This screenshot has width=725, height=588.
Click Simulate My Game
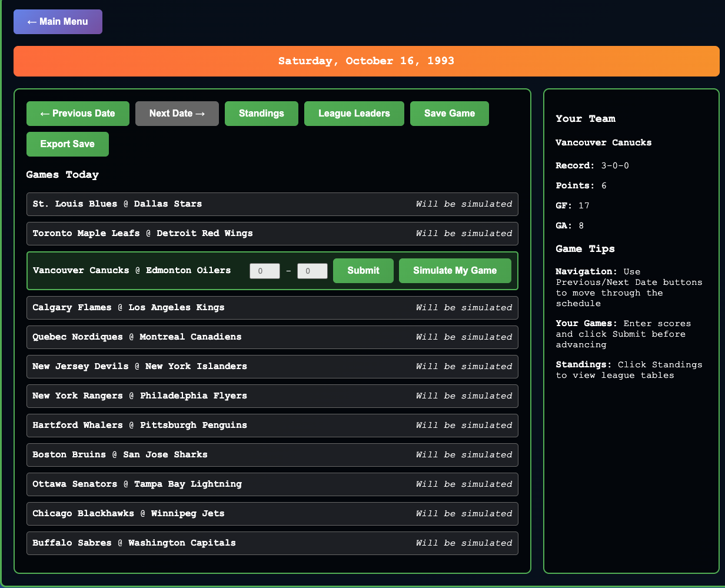click(455, 271)
